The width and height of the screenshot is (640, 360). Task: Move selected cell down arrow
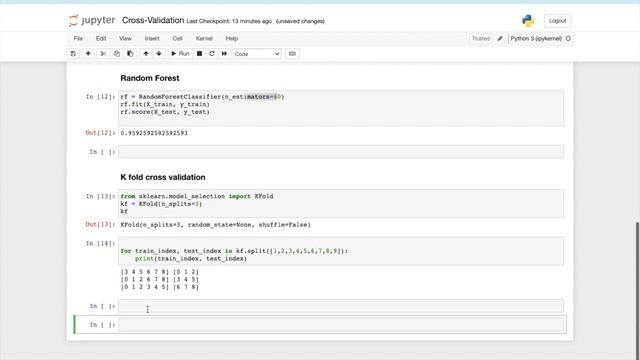[x=159, y=54]
